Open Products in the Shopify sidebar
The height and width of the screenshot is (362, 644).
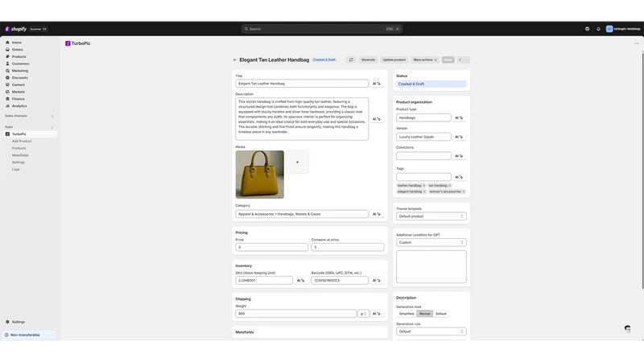19,56
